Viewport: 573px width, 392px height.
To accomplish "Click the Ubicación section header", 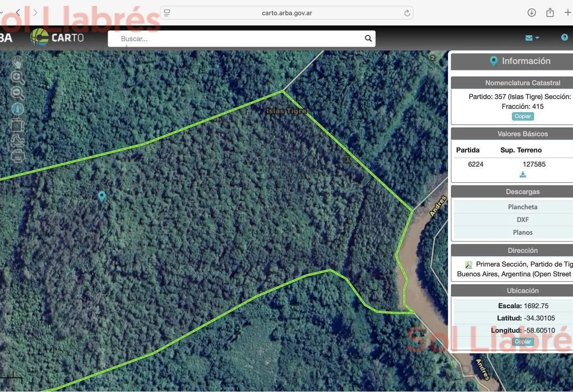I will pyautogui.click(x=512, y=291).
